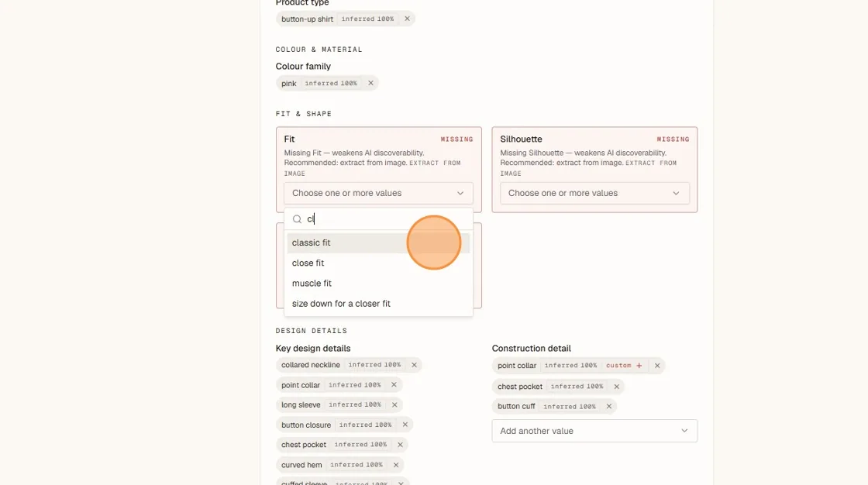Click the MISSING badge on Silhouette card

[x=673, y=139]
